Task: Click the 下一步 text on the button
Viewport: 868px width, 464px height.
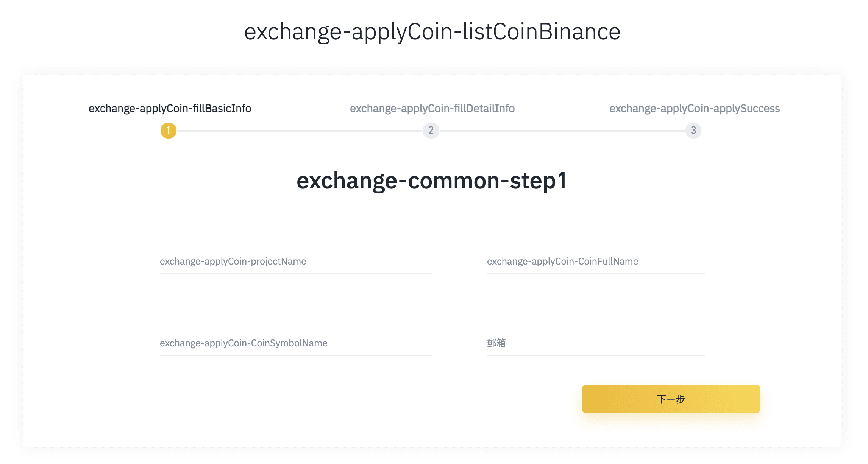Action: pos(671,399)
